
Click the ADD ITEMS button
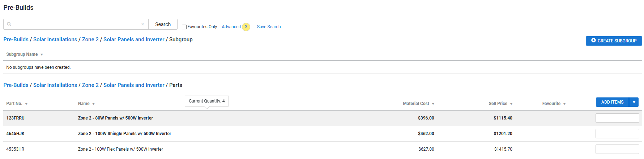tap(612, 102)
